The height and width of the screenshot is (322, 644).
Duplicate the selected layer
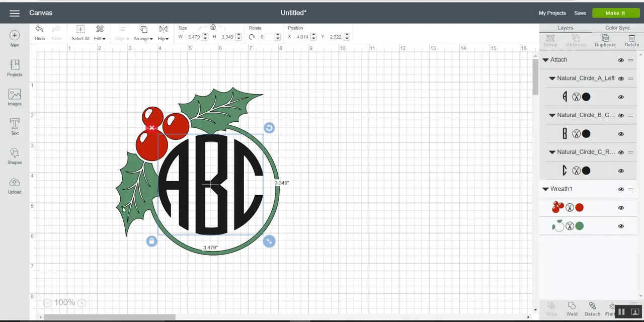(605, 41)
